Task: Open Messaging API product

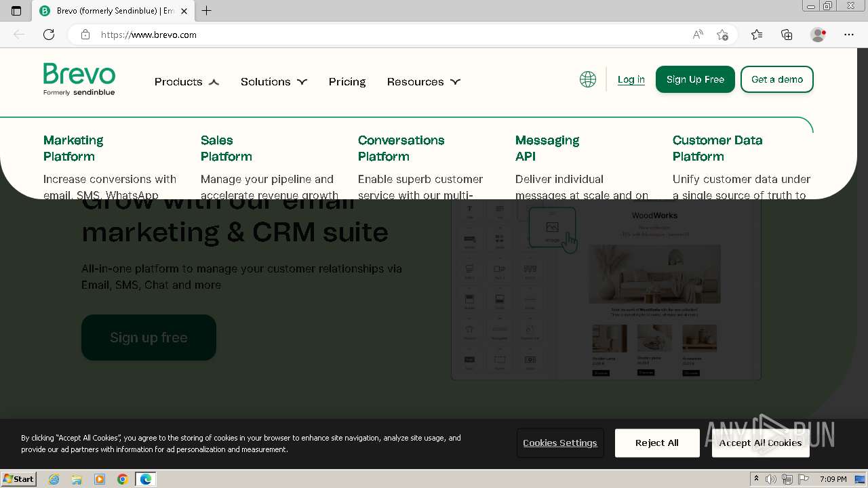Action: pyautogui.click(x=547, y=148)
